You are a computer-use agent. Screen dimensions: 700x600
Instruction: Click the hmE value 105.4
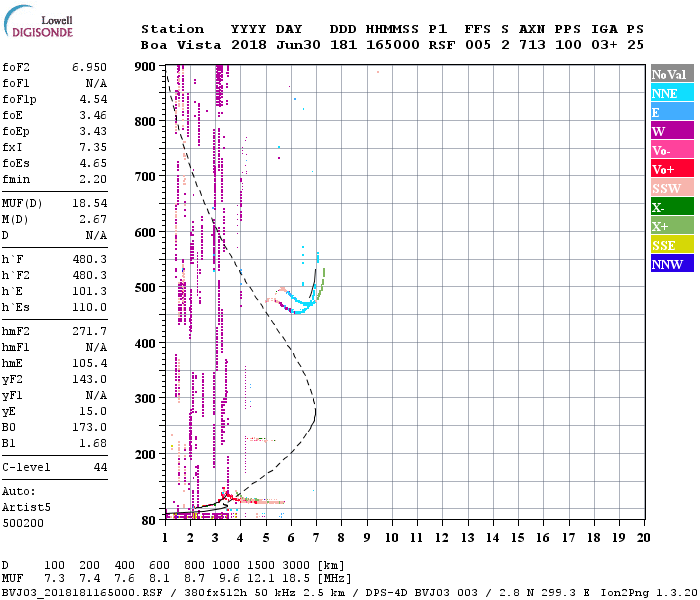tap(89, 363)
